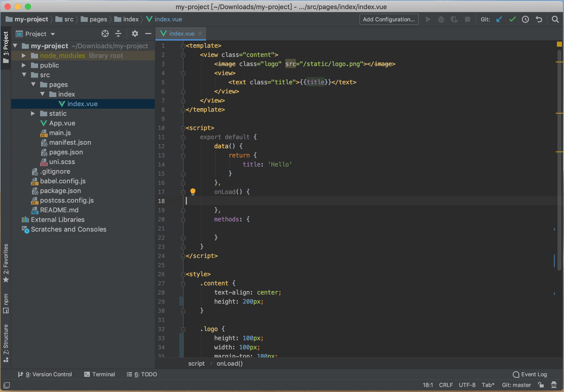The width and height of the screenshot is (564, 392).
Task: Open Git Show History clock icon
Action: (525, 19)
